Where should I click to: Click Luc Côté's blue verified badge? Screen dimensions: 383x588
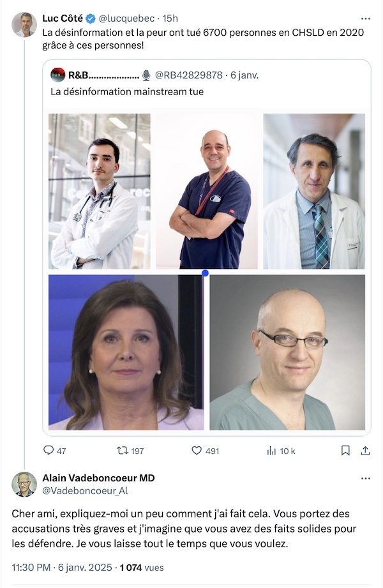point(91,18)
